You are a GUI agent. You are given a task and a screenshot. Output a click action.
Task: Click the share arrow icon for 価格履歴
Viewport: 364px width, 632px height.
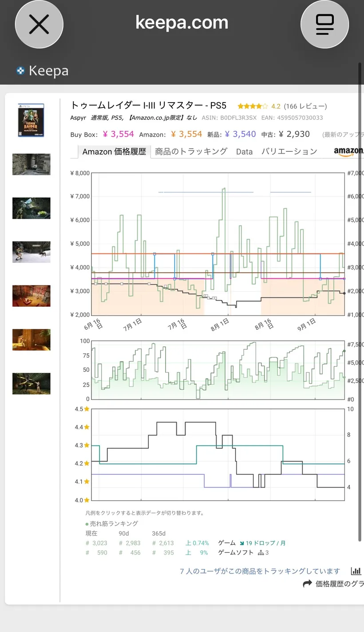(307, 584)
